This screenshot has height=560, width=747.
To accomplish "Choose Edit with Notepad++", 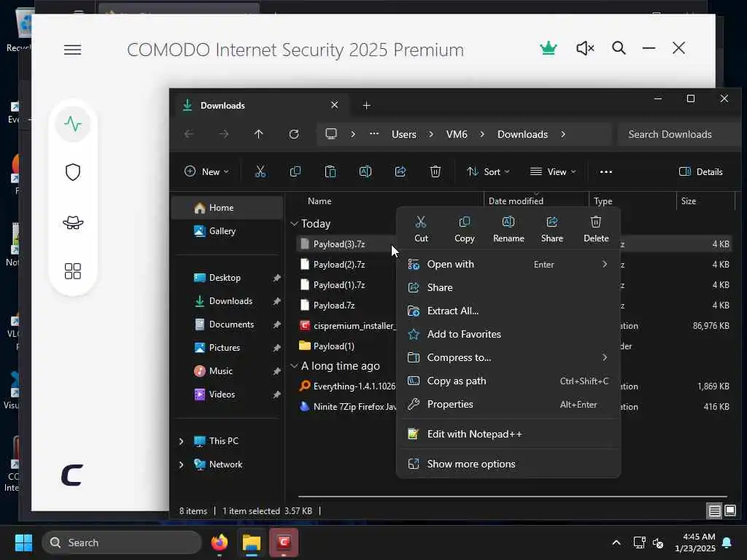I will tap(508, 435).
